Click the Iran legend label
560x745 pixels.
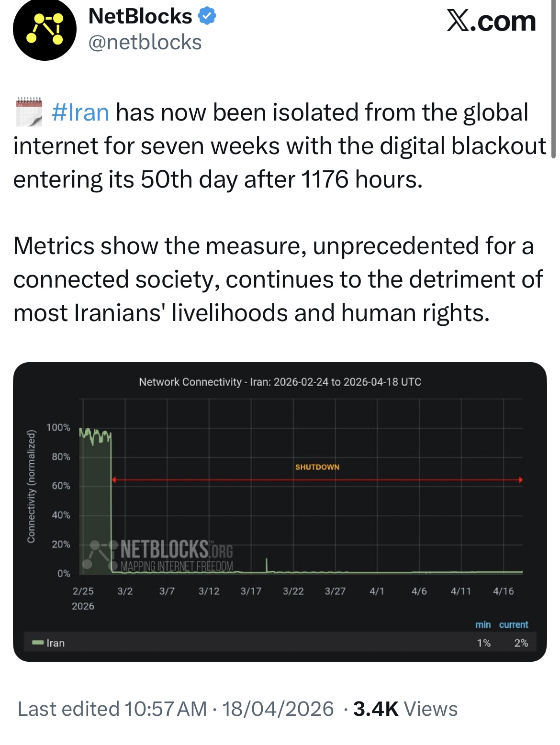pyautogui.click(x=56, y=643)
